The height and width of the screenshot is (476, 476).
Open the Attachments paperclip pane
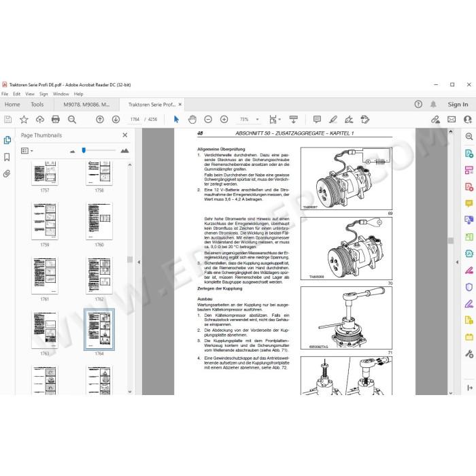tap(7, 173)
